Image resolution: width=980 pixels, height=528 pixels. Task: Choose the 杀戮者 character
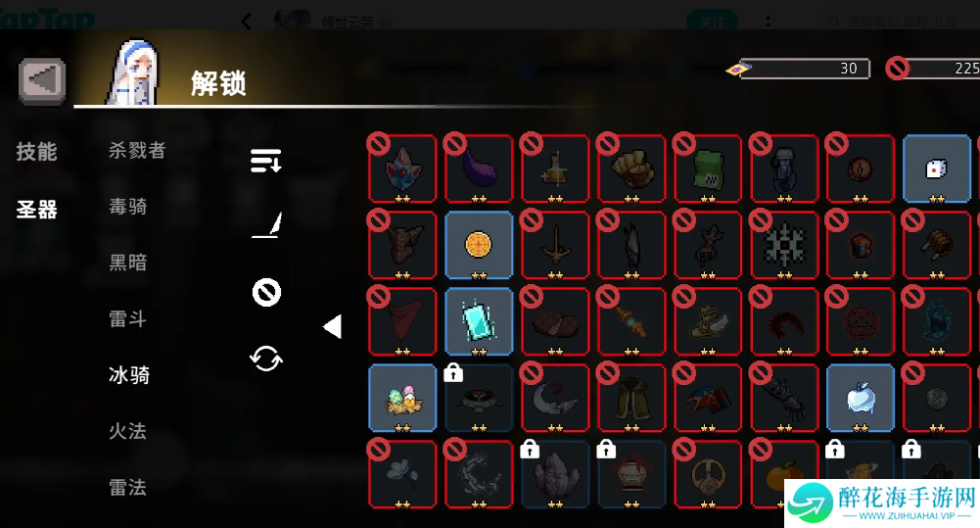[137, 150]
